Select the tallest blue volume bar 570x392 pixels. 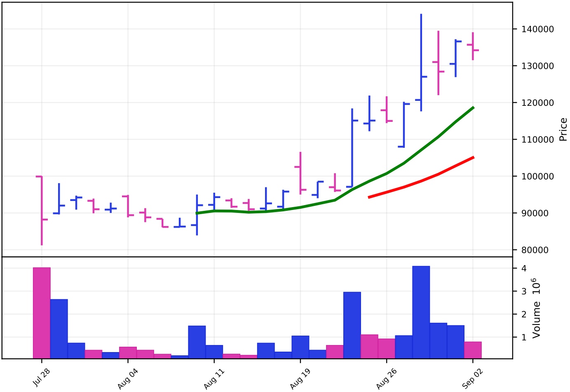pos(421,312)
